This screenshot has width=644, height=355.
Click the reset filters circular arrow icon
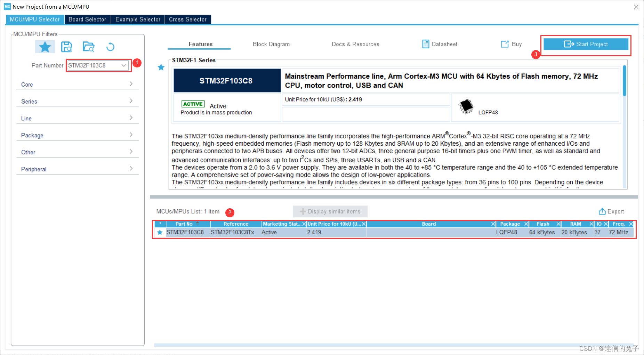[x=110, y=47]
